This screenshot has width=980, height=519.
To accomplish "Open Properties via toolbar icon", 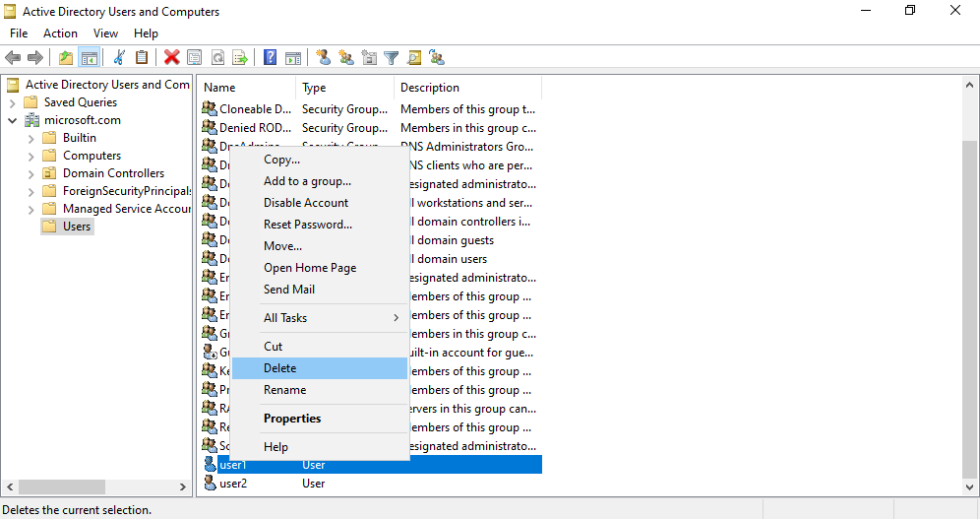I will [x=195, y=58].
